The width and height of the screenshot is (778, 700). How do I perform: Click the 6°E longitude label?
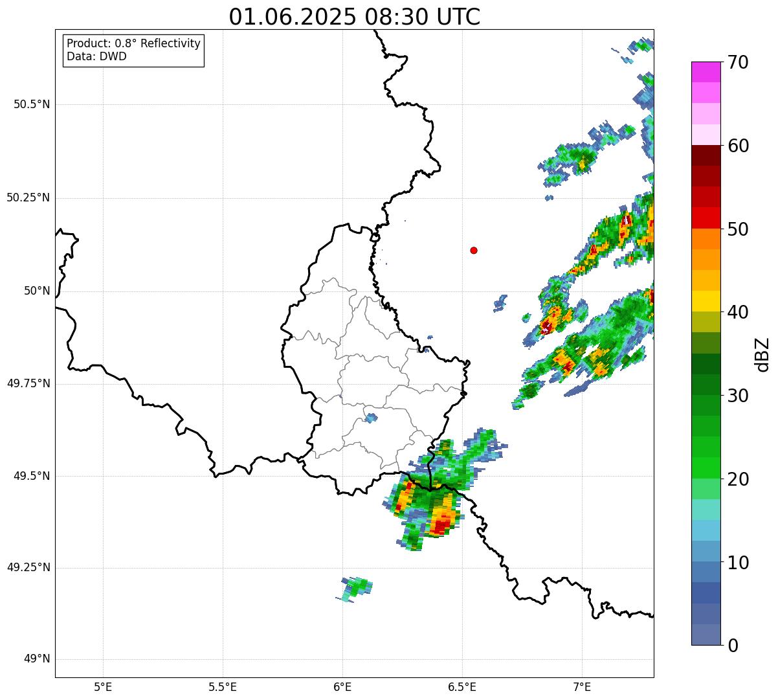tap(342, 687)
